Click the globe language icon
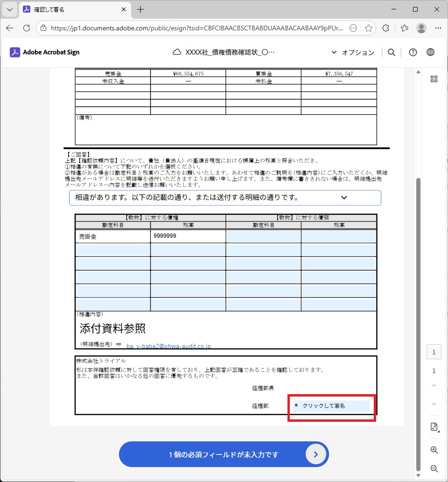 430,52
